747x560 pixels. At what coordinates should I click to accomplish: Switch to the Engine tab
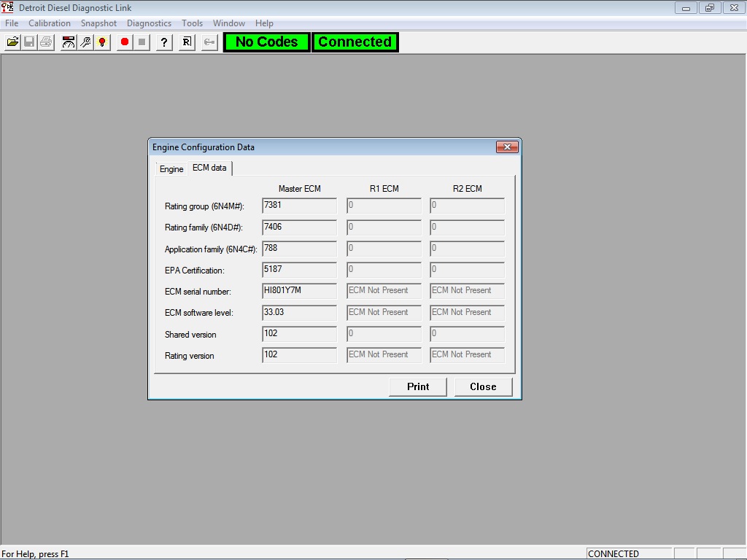[x=170, y=168]
